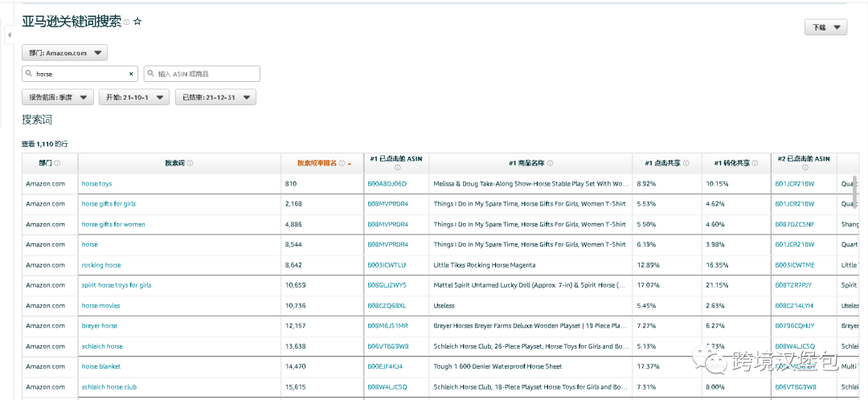The image size is (868, 400).
Task: Open the horse toys search term link
Action: 97,184
